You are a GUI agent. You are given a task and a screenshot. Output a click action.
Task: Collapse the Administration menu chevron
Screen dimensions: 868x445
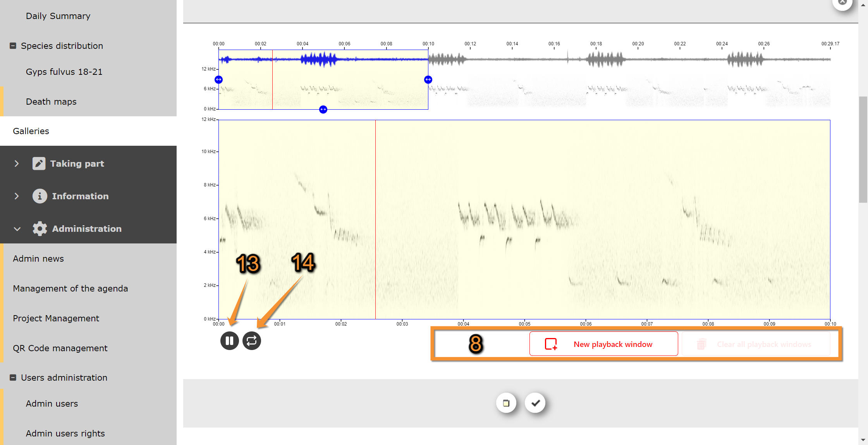coord(17,229)
